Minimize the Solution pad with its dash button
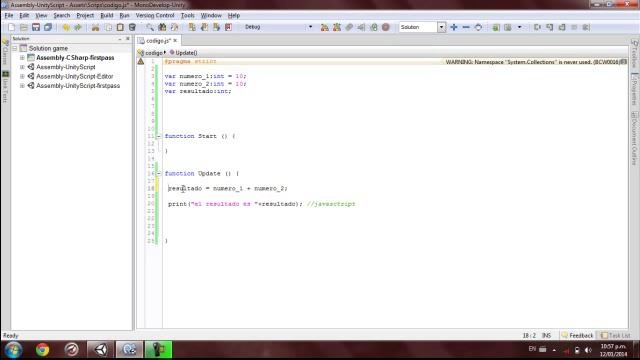The width and height of the screenshot is (640, 360). click(x=120, y=39)
